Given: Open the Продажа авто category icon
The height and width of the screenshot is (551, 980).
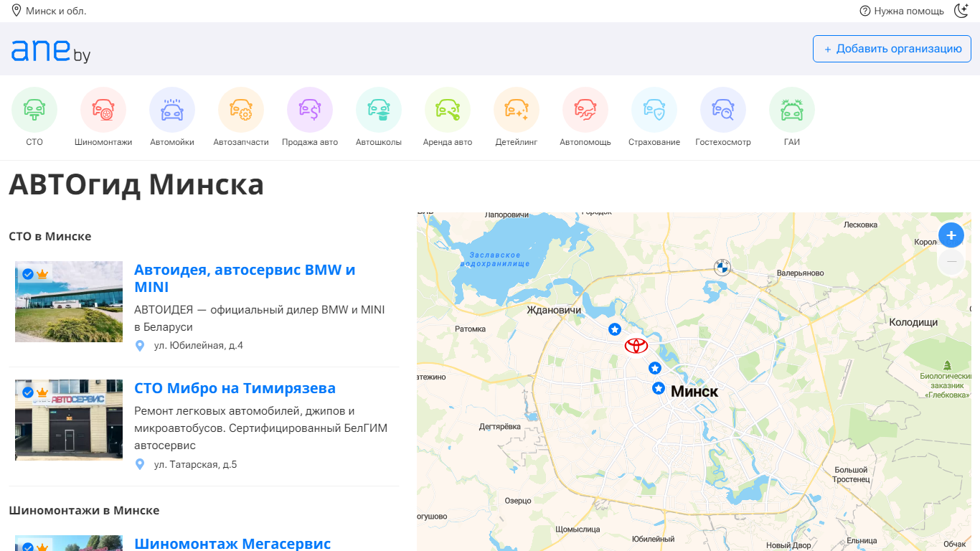Looking at the screenshot, I should [310, 110].
